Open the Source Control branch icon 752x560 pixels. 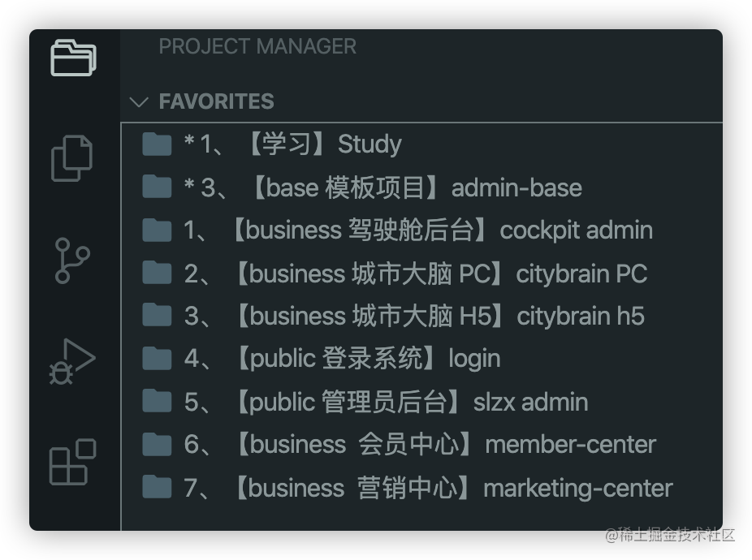tap(72, 261)
